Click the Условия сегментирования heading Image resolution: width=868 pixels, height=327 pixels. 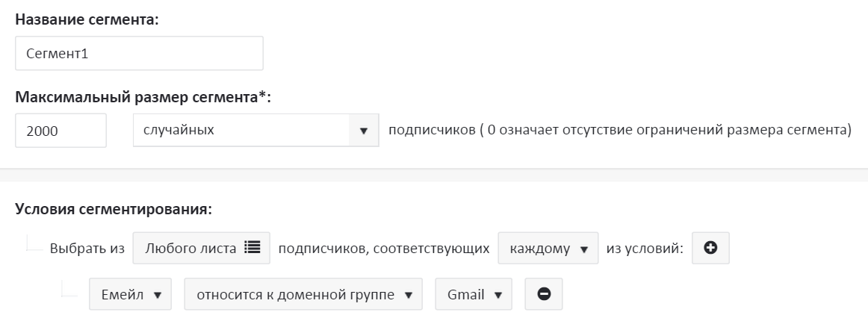pyautogui.click(x=114, y=209)
